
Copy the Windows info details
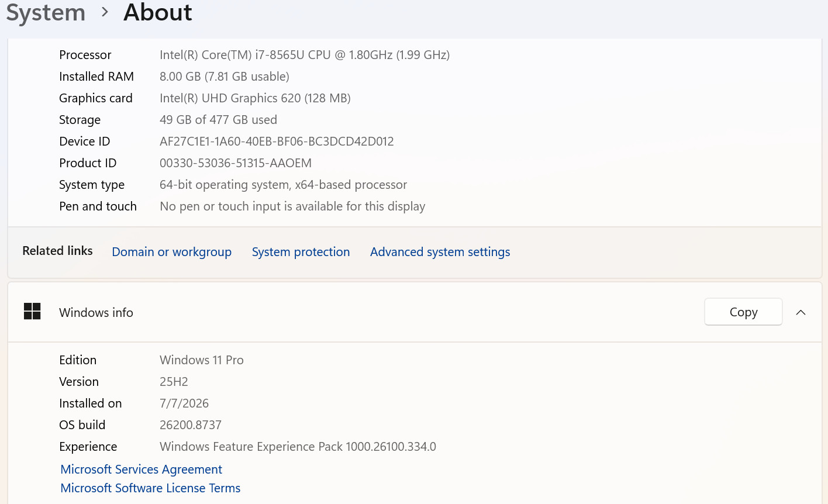click(743, 312)
